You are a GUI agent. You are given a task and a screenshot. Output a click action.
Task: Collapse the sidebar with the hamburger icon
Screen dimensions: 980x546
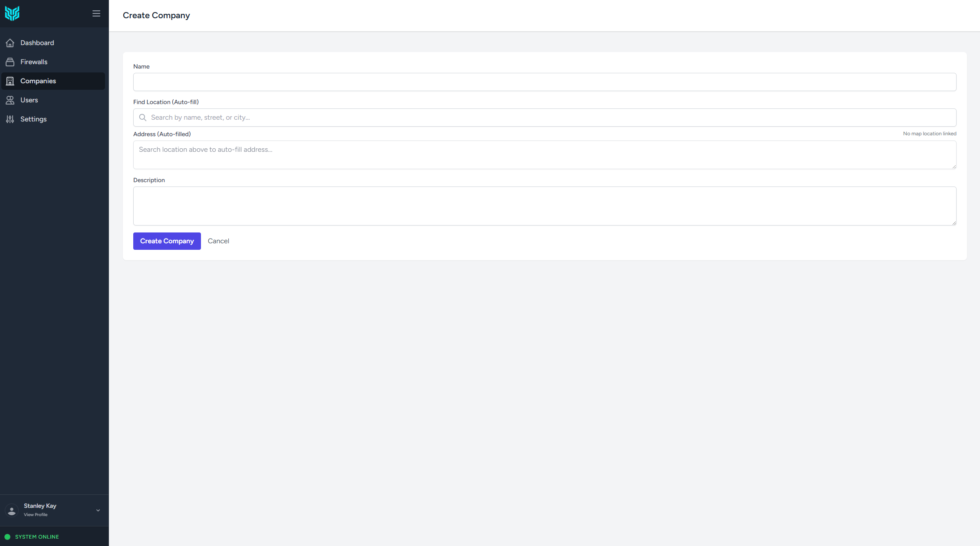(96, 13)
